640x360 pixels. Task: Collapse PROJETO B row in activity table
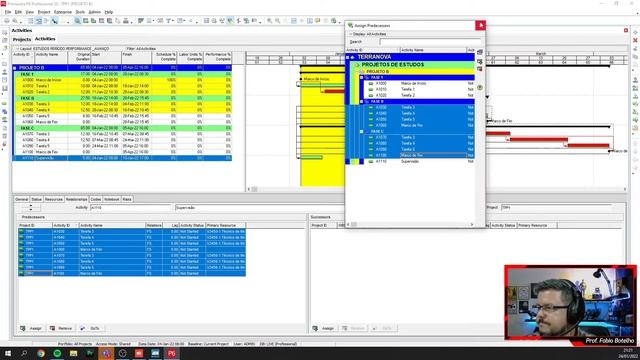(x=15, y=68)
